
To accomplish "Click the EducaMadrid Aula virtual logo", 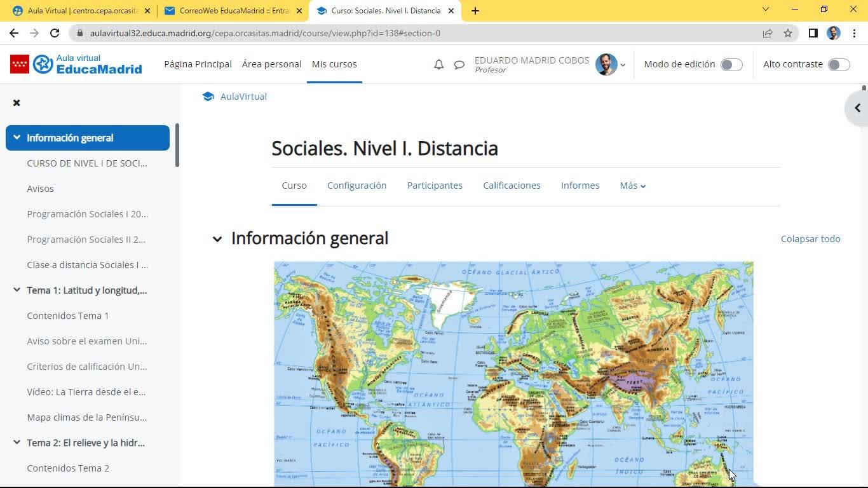I will 76,64.
